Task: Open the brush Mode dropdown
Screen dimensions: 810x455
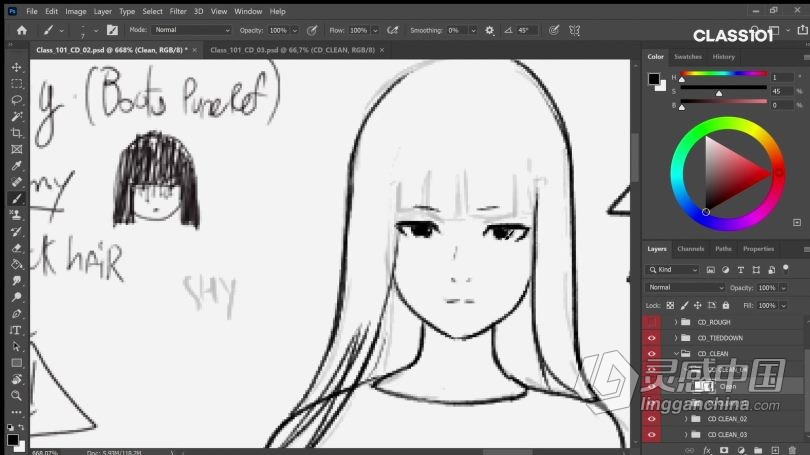Action: pyautogui.click(x=191, y=30)
